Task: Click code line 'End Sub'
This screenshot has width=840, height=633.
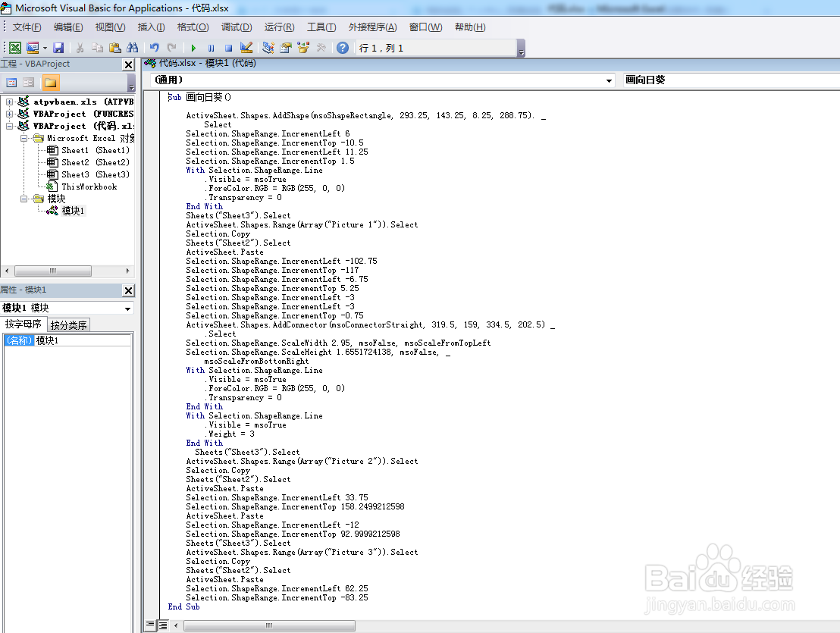Action: pyautogui.click(x=183, y=606)
